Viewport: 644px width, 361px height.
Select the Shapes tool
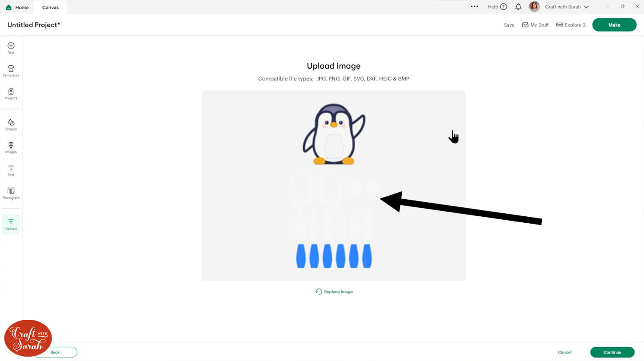pyautogui.click(x=11, y=124)
